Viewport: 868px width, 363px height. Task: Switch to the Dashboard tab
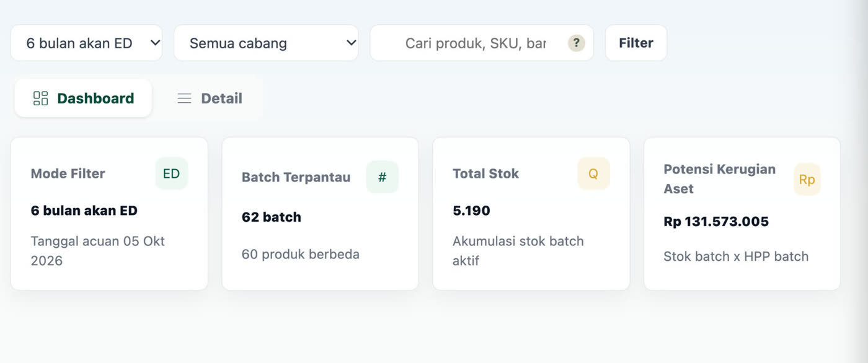pyautogui.click(x=83, y=98)
